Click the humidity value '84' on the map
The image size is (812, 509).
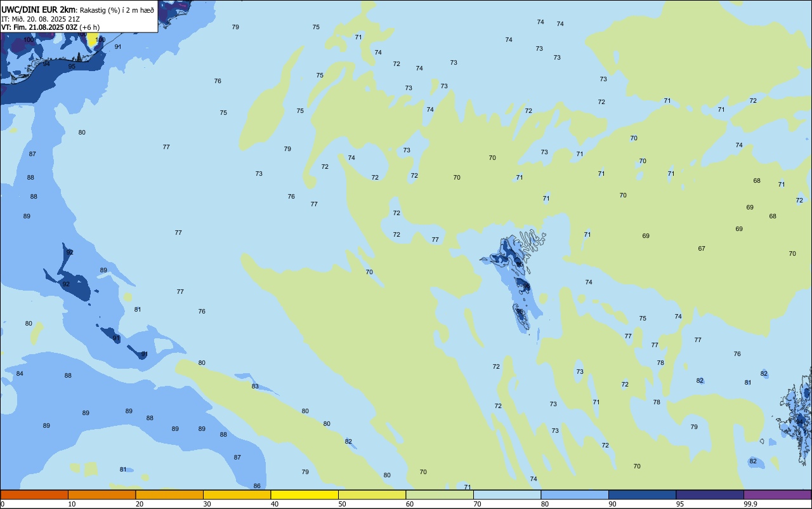(20, 373)
